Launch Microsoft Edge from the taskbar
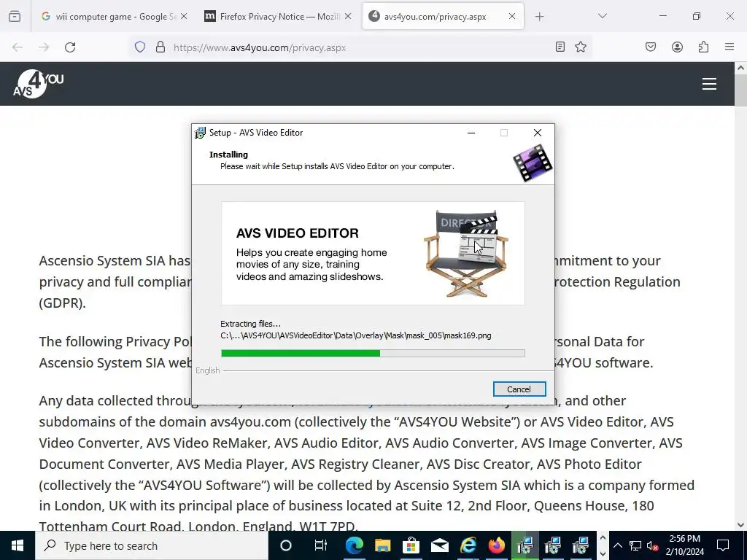The height and width of the screenshot is (560, 747). pyautogui.click(x=354, y=545)
